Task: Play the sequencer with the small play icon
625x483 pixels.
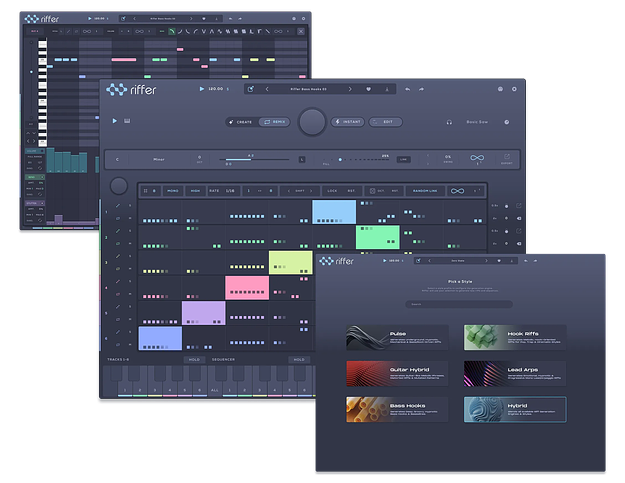Action: pos(114,121)
